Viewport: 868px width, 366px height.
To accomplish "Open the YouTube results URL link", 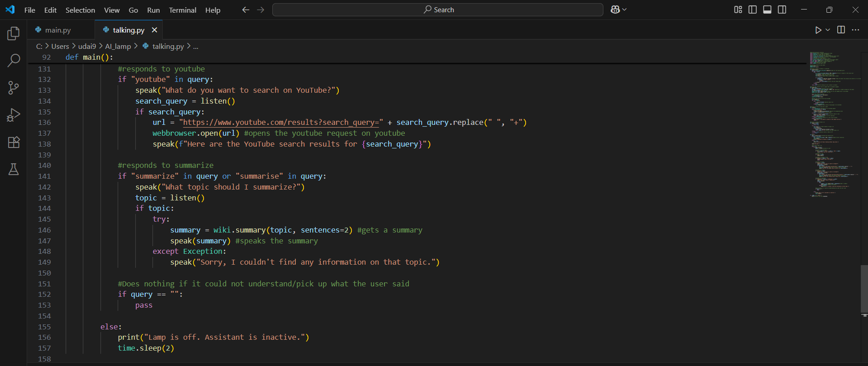I will [x=280, y=122].
